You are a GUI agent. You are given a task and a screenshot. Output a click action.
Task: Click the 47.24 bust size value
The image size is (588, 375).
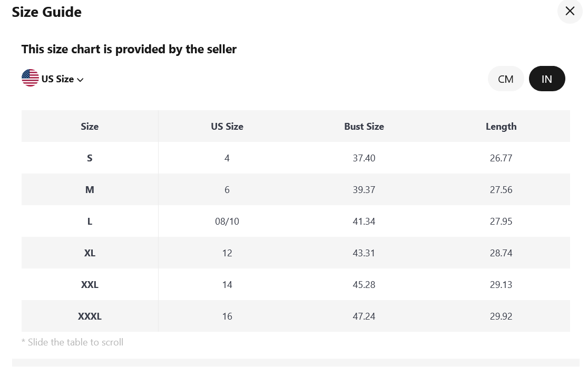(364, 316)
